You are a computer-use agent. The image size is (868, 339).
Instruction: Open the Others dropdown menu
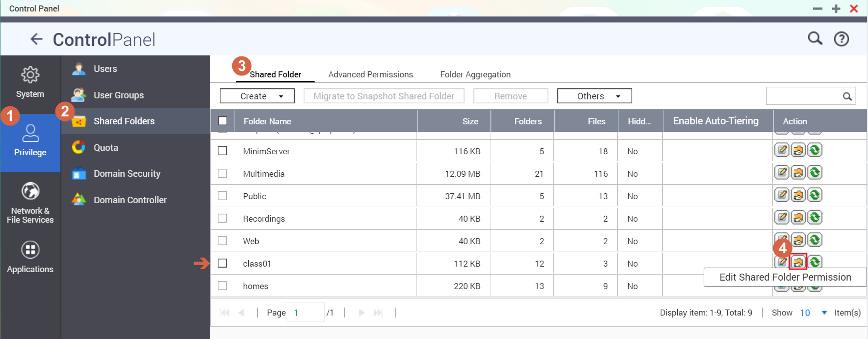pyautogui.click(x=594, y=96)
